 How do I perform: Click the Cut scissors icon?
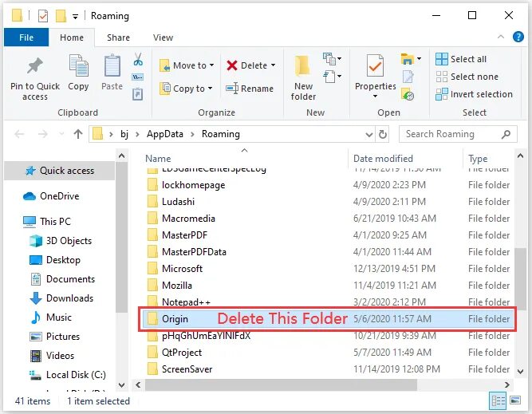(138, 59)
